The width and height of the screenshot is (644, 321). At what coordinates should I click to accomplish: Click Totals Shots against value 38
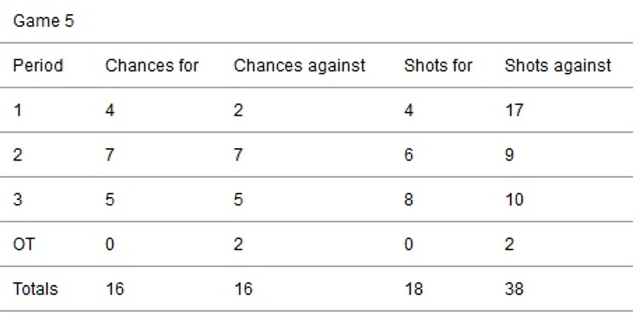point(514,289)
